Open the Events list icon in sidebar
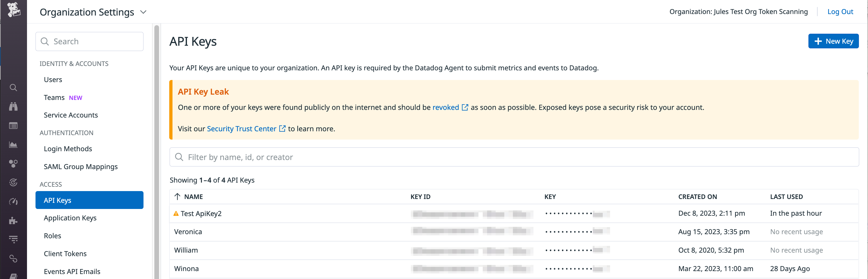Image resolution: width=868 pixels, height=279 pixels. tap(13, 125)
